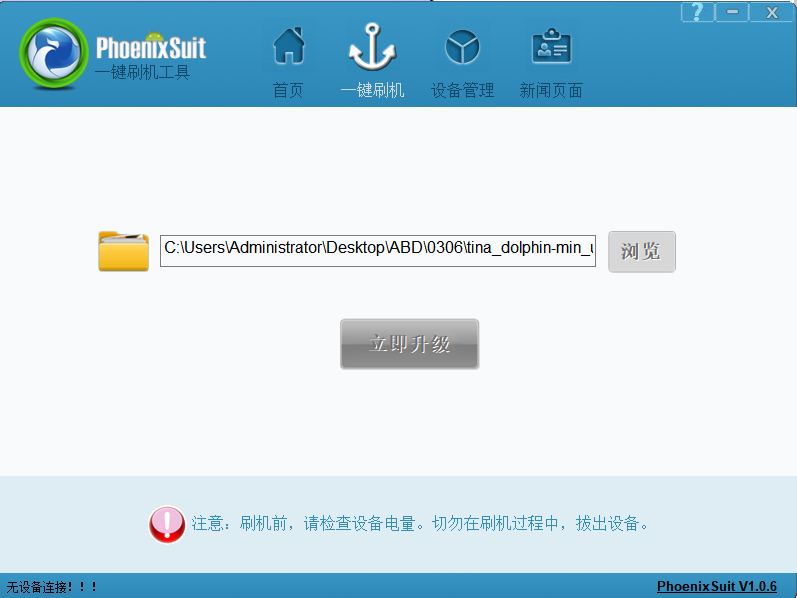Click the 一键刷机工具 subtitle text
This screenshot has width=797, height=598.
(x=143, y=72)
